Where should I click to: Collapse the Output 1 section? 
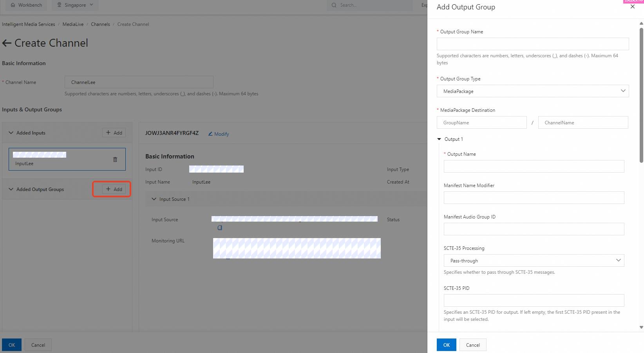tap(439, 139)
